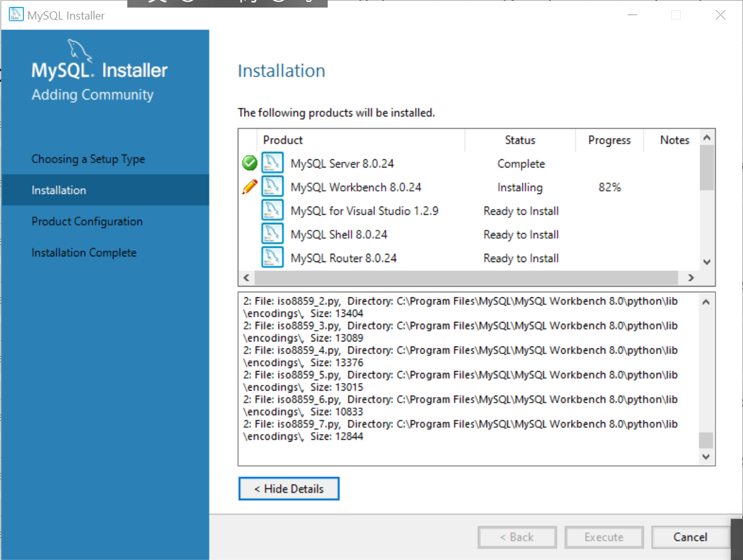Select the MySQL Workbench 8.0.24 row
Image resolution: width=743 pixels, height=560 pixels.
(469, 187)
